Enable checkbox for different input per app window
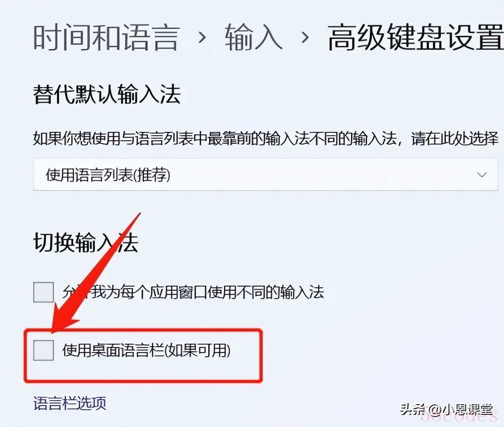The image size is (504, 427). click(x=44, y=292)
